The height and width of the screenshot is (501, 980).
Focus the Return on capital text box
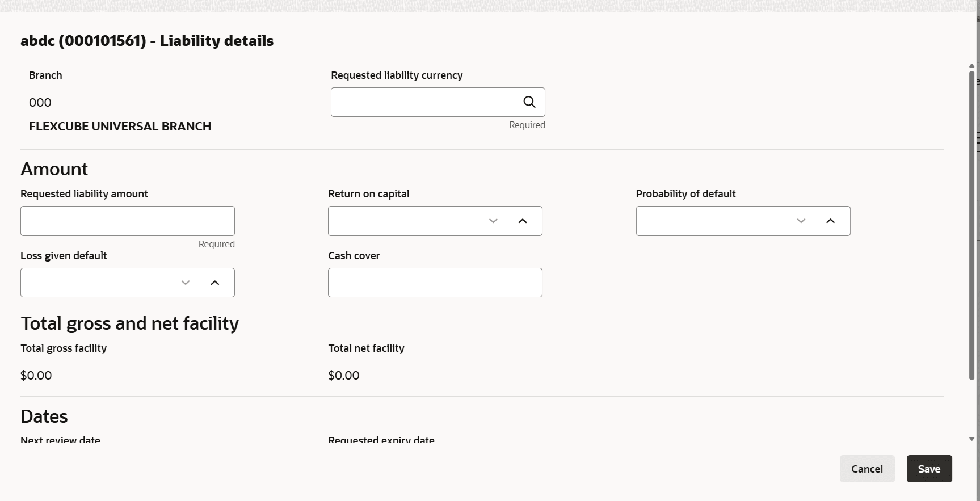tap(403, 221)
